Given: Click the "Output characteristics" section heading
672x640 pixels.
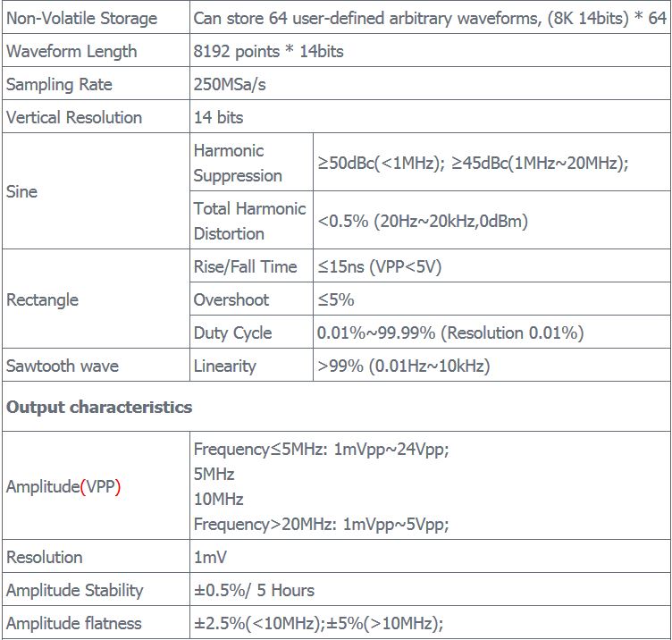Looking at the screenshot, I should 99,407.
